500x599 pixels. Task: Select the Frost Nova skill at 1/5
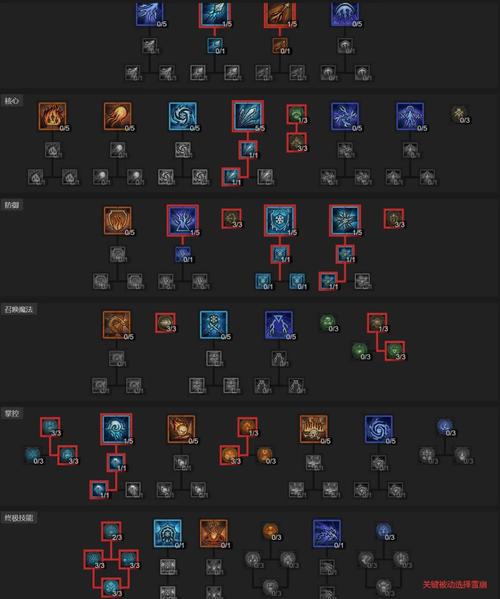click(x=345, y=220)
